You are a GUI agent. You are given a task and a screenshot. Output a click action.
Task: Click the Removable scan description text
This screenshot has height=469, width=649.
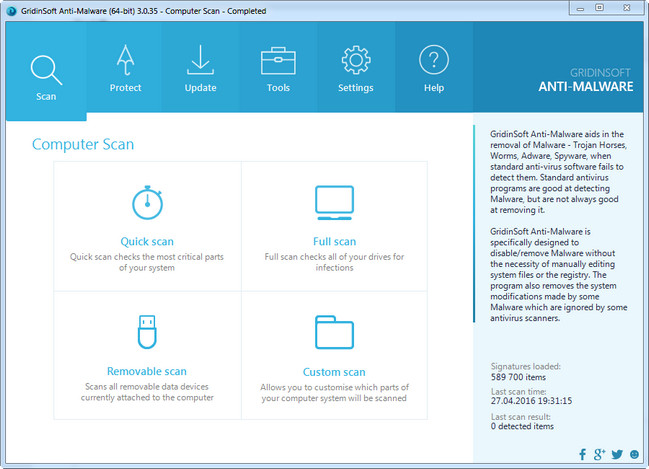click(147, 392)
